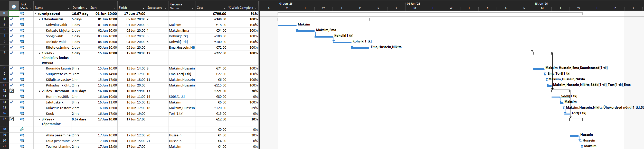Click calendar indicator icon on 2 Päev - Restoran row
The height and width of the screenshot is (149, 644).
tap(12, 91)
